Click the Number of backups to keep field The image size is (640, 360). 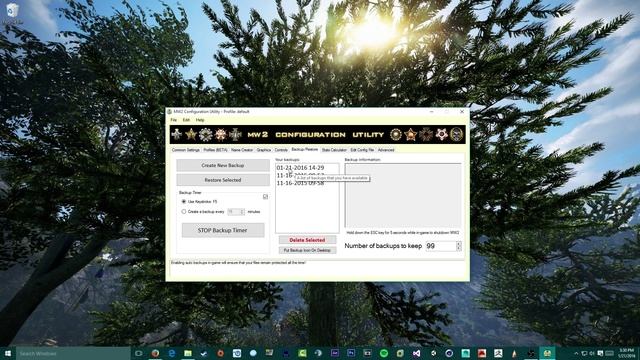[440, 246]
